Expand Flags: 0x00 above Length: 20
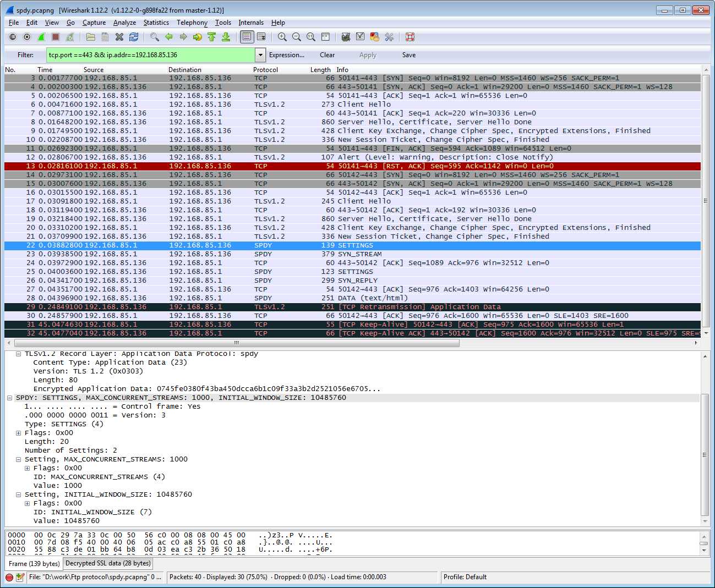The width and height of the screenshot is (715, 588). (x=18, y=433)
